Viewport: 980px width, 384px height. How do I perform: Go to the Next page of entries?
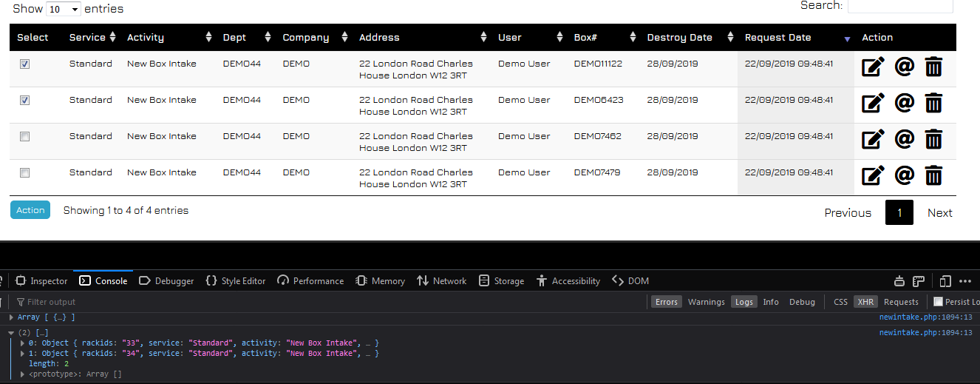point(939,213)
